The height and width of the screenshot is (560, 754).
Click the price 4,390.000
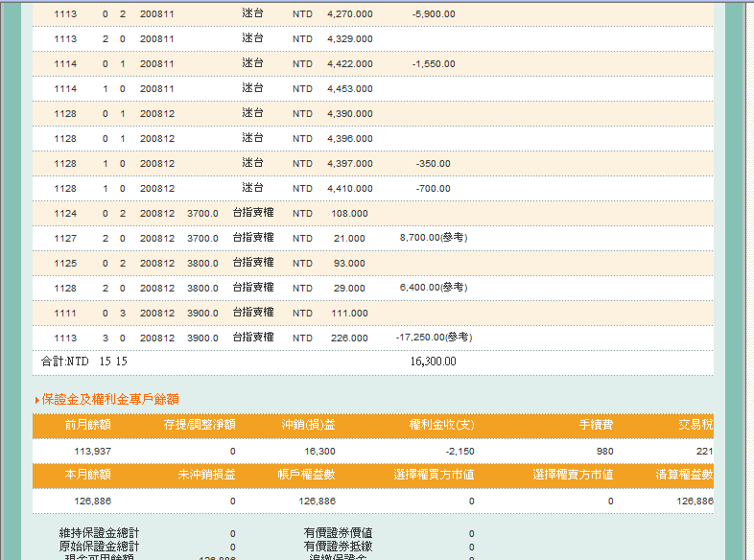(349, 114)
